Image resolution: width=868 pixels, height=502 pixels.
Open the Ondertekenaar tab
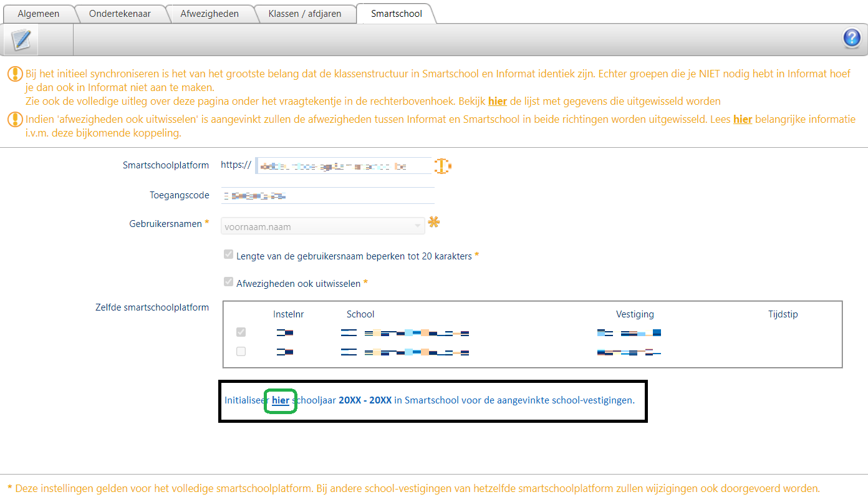120,14
